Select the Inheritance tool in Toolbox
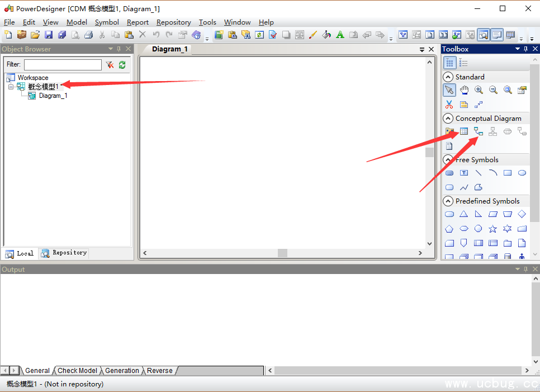540x392 pixels. (x=493, y=131)
